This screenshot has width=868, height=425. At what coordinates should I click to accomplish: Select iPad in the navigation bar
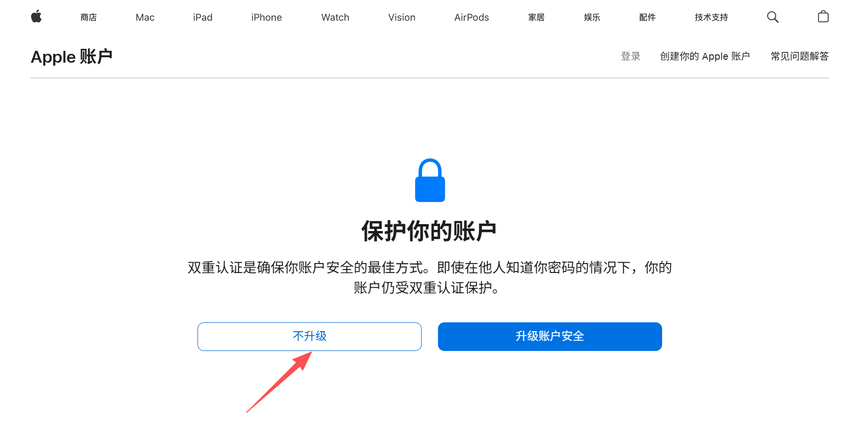[x=203, y=17]
